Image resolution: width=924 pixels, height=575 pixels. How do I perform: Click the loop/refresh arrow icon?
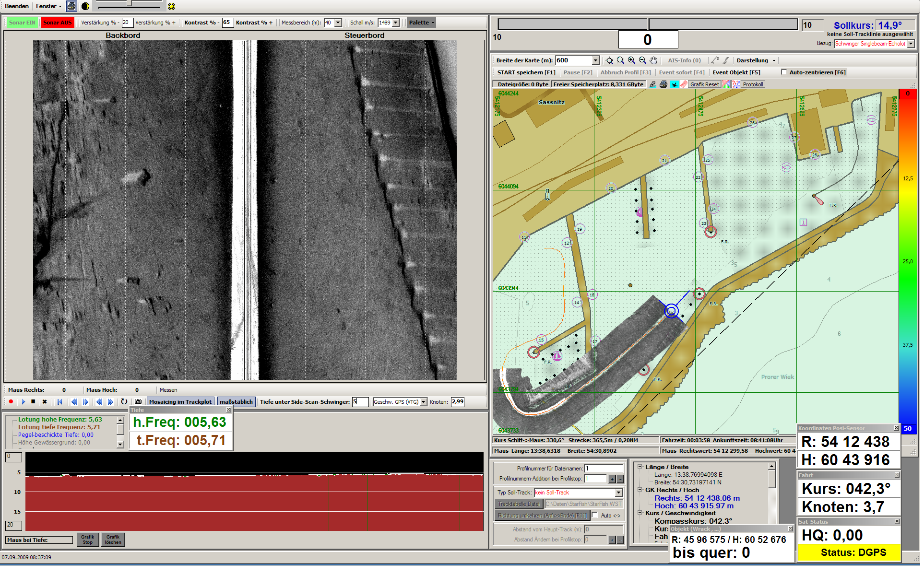click(124, 402)
